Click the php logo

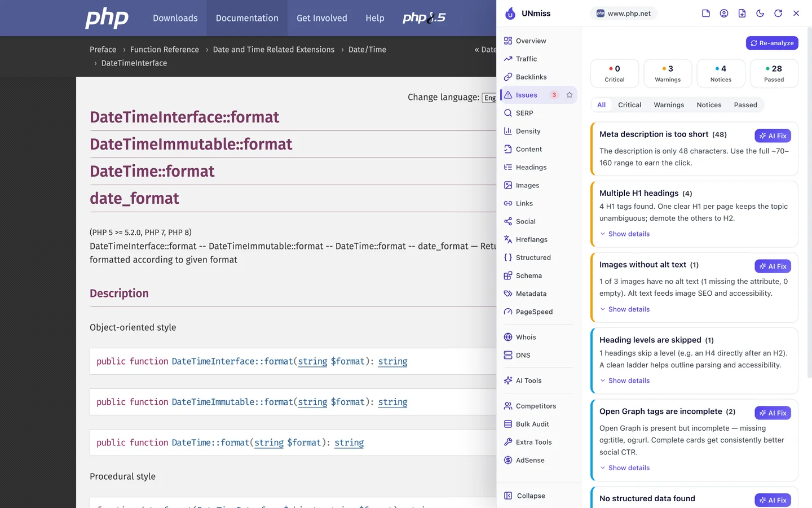click(107, 18)
